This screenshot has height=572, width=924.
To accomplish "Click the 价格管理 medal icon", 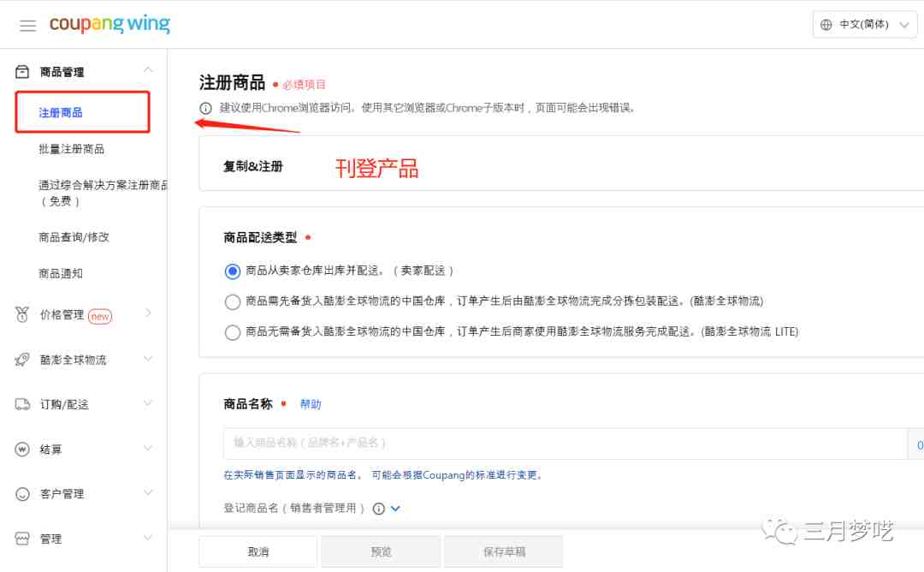I will pyautogui.click(x=22, y=315).
